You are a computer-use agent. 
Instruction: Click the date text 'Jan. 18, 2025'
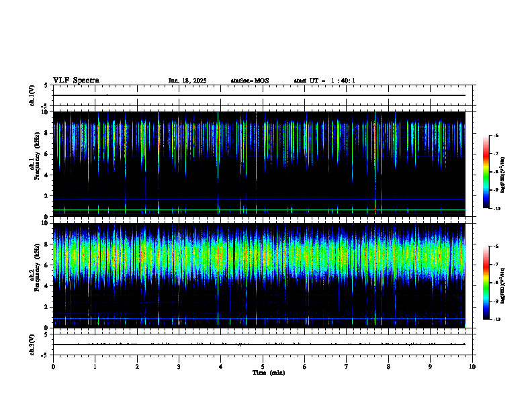[x=187, y=81]
